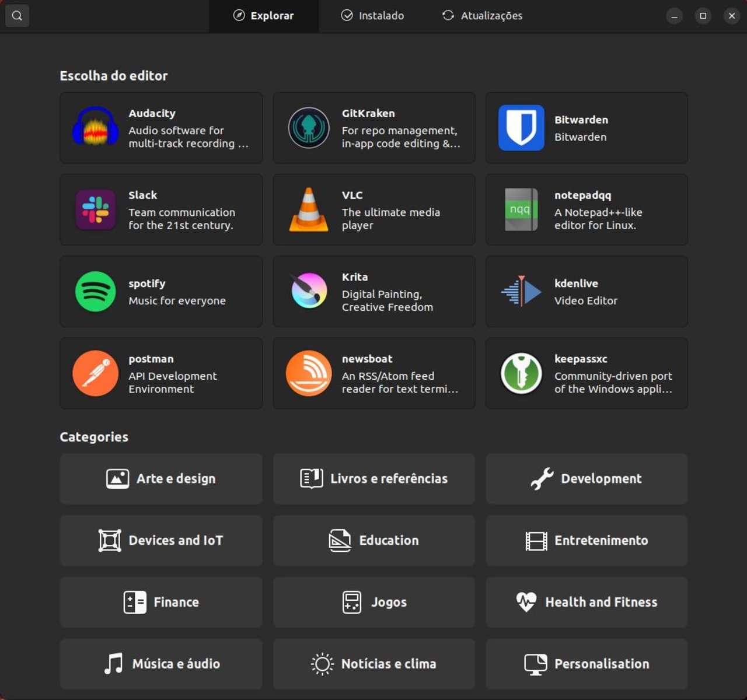Click the kdenlive video editor icon
Image resolution: width=747 pixels, height=700 pixels.
tap(521, 291)
